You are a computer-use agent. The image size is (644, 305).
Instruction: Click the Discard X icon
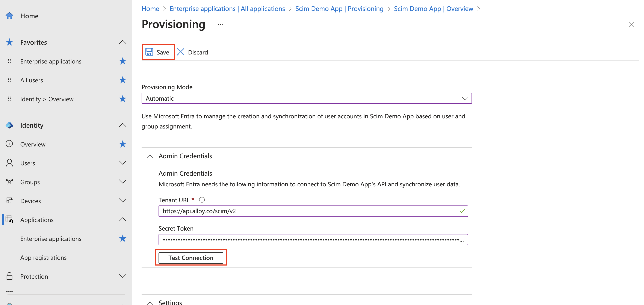click(x=180, y=52)
